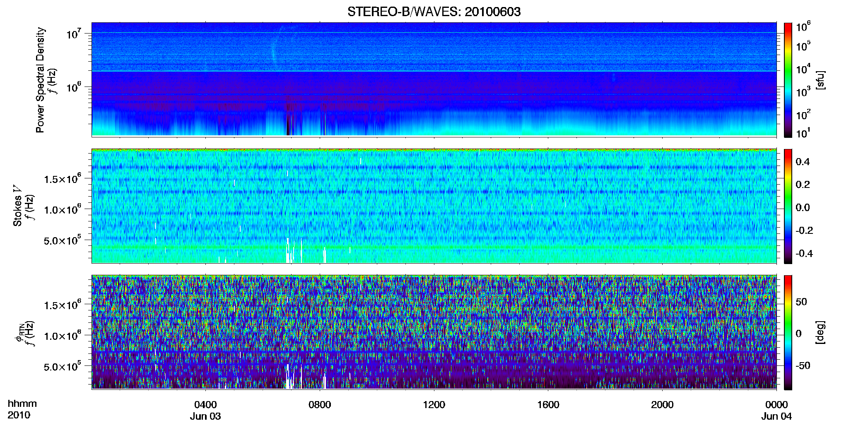Click the -0.4 value on Stokes colorbar
868x447 pixels.
click(x=804, y=253)
